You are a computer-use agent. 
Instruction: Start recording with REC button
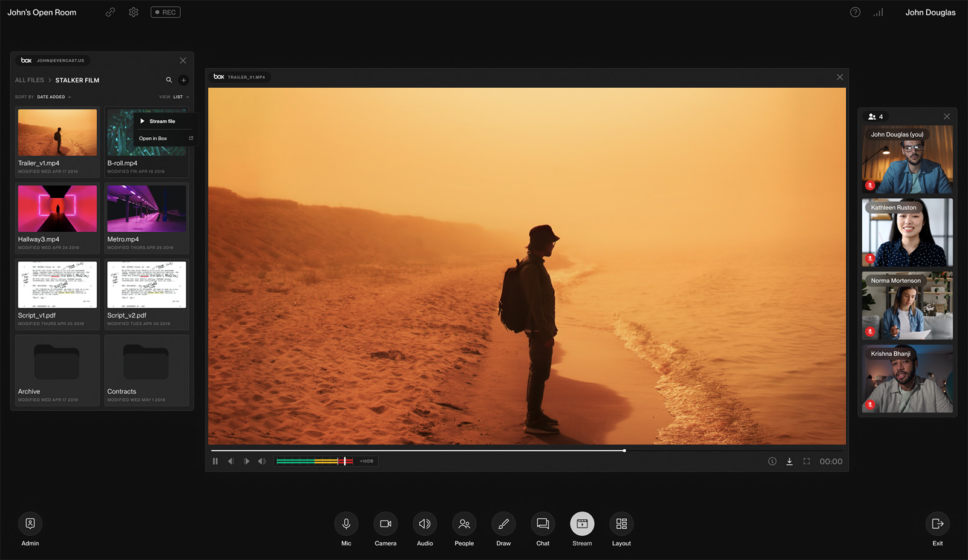pos(165,12)
